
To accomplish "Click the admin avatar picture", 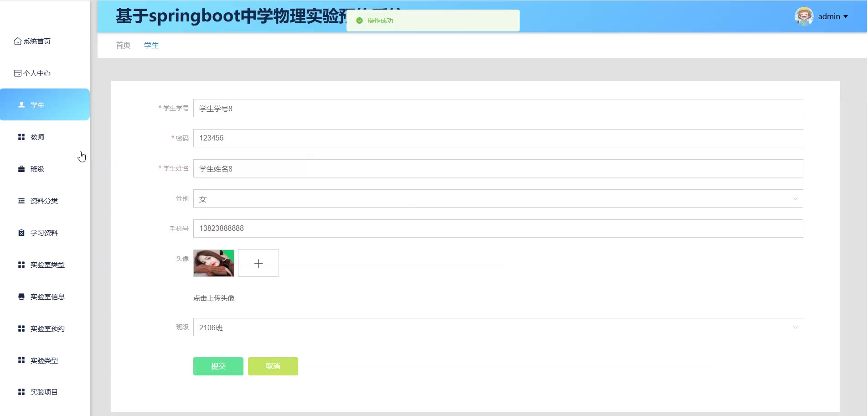I will pos(804,16).
